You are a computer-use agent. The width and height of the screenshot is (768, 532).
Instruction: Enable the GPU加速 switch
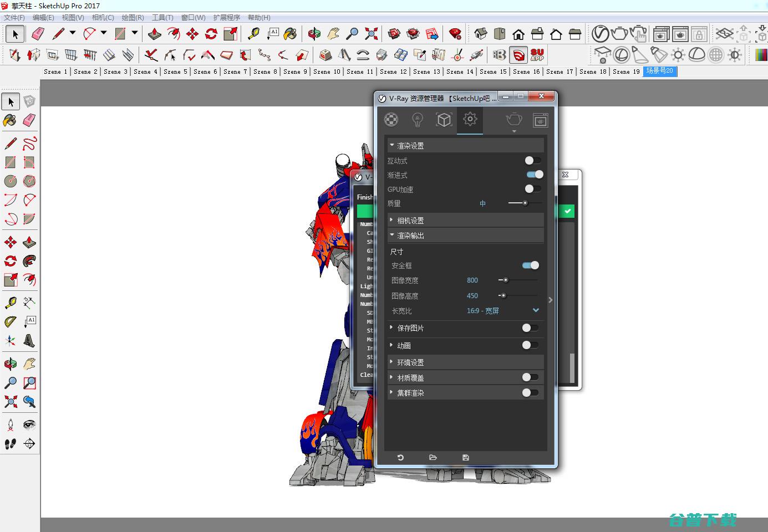533,189
